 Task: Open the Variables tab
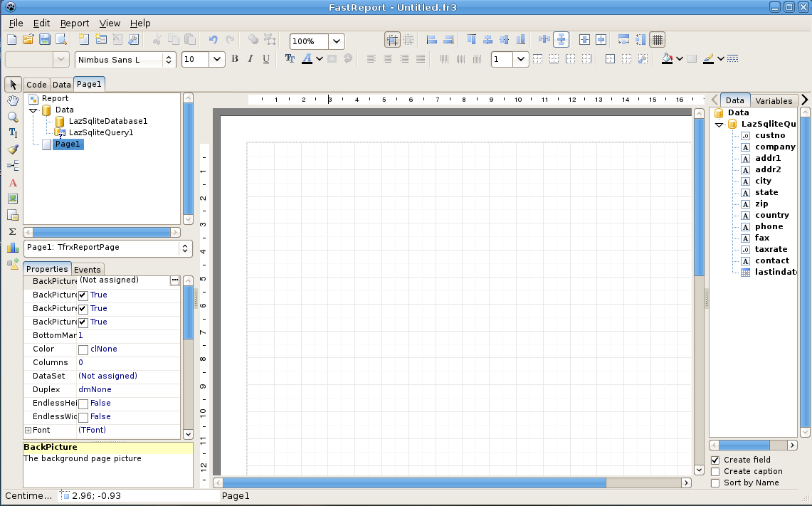click(x=774, y=100)
